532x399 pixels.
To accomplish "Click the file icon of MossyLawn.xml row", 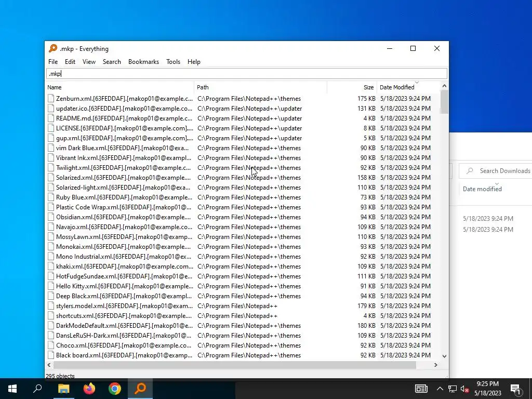I will click(x=51, y=237).
